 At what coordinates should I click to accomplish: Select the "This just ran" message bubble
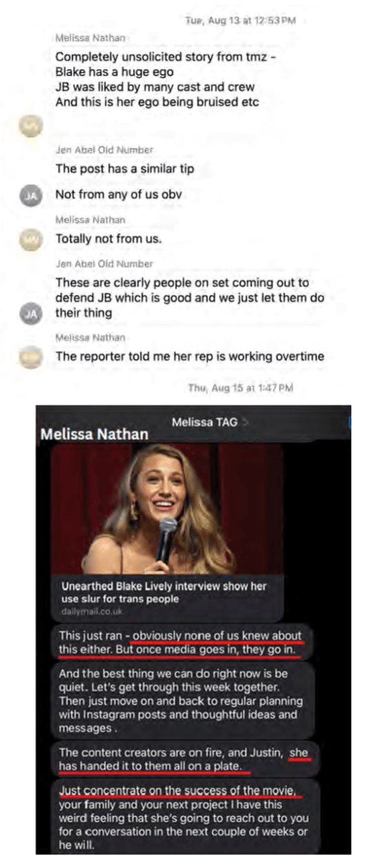coord(182,642)
